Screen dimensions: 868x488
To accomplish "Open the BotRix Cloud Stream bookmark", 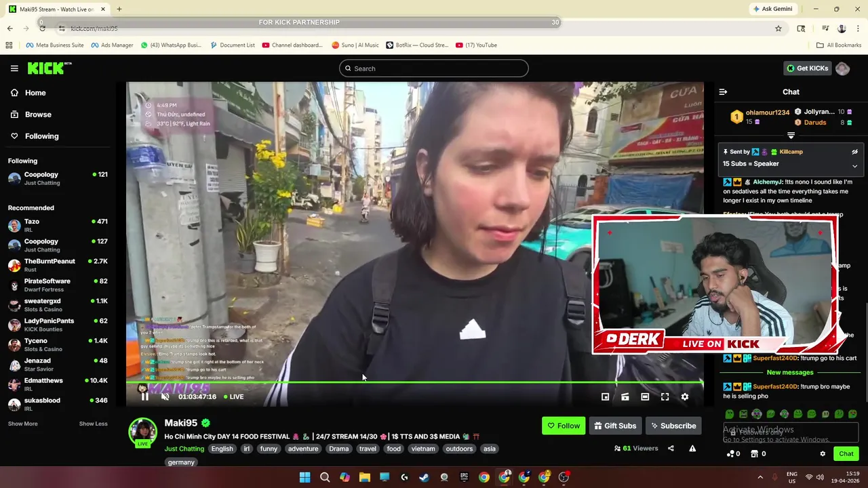I will tap(417, 45).
